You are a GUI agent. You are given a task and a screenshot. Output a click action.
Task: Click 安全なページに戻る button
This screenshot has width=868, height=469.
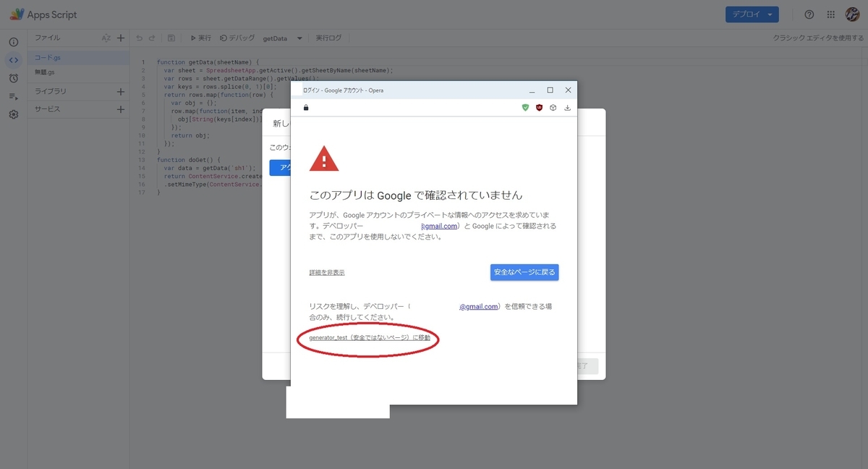[524, 272]
